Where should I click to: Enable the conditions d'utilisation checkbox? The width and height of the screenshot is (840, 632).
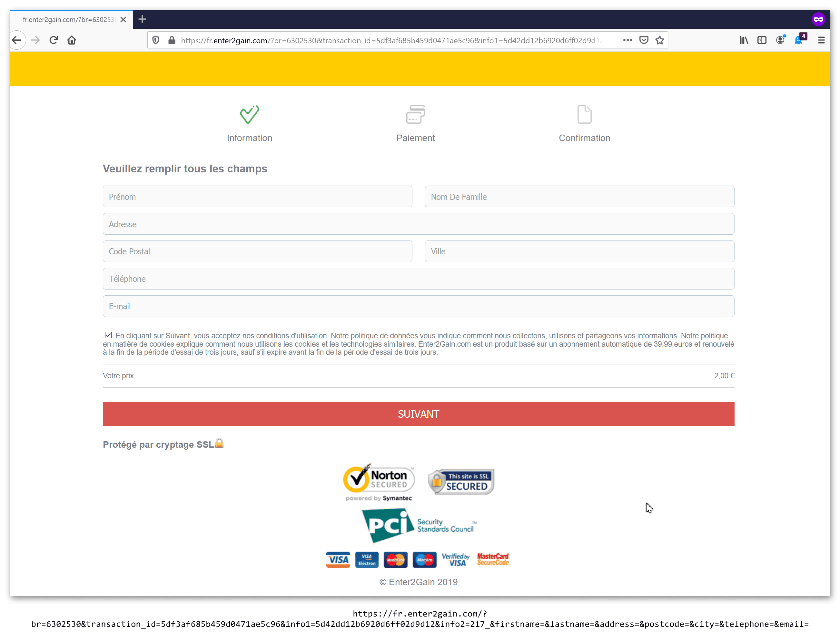[x=107, y=335]
